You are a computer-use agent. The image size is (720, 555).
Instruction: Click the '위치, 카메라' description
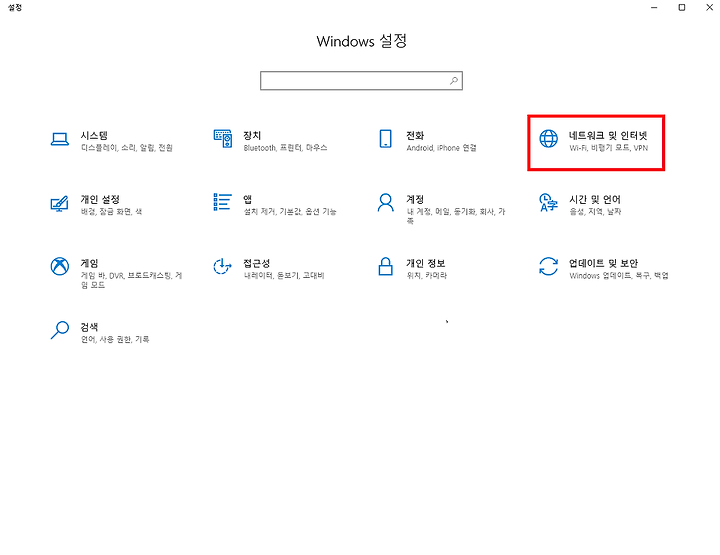[427, 275]
